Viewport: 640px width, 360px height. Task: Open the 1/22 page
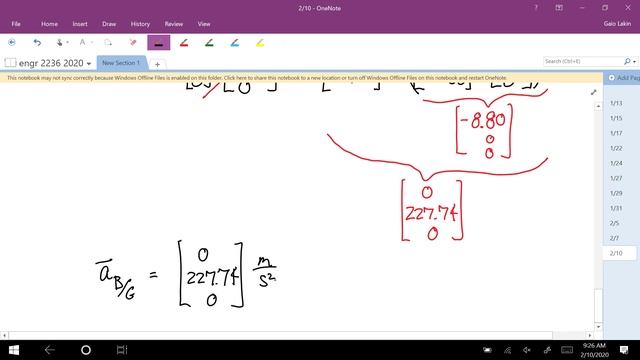click(616, 148)
